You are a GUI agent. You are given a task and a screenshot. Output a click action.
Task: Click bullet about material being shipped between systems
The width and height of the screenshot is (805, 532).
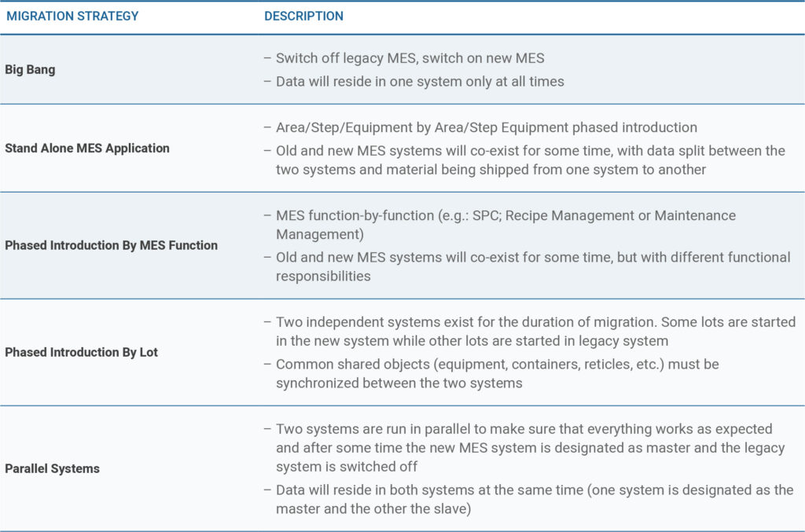(x=530, y=158)
